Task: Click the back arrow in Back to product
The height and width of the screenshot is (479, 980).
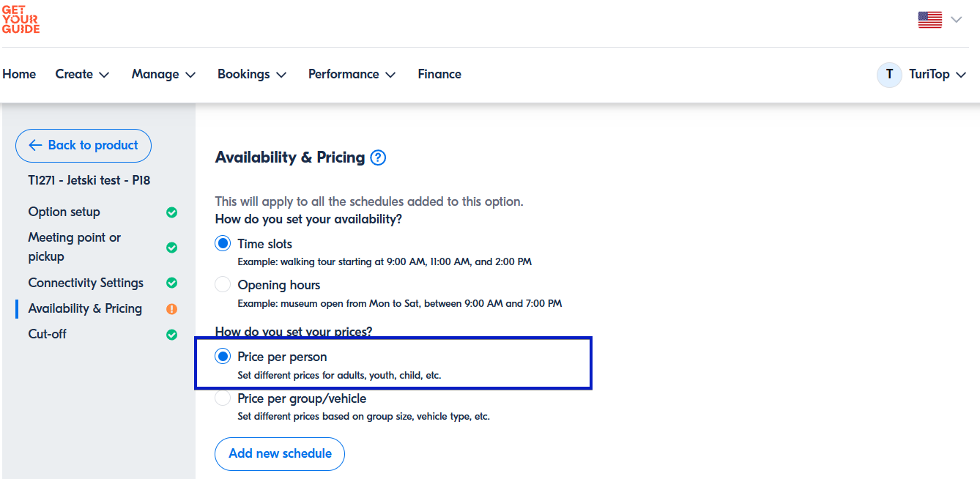Action: pos(34,145)
